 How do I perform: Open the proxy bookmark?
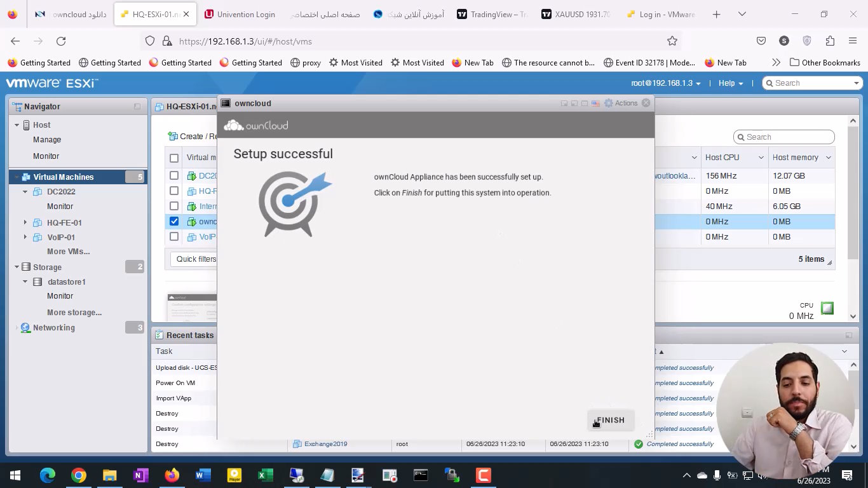[x=306, y=62]
